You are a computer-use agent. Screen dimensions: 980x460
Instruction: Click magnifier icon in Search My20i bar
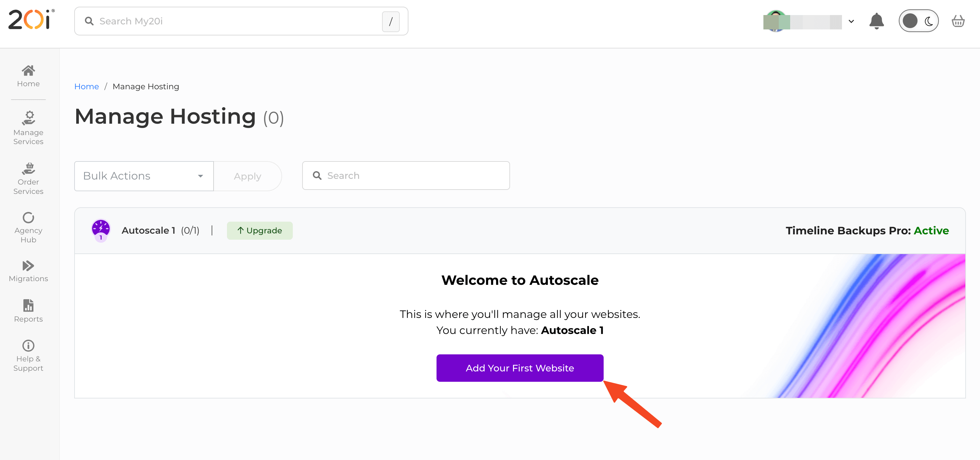click(x=89, y=21)
